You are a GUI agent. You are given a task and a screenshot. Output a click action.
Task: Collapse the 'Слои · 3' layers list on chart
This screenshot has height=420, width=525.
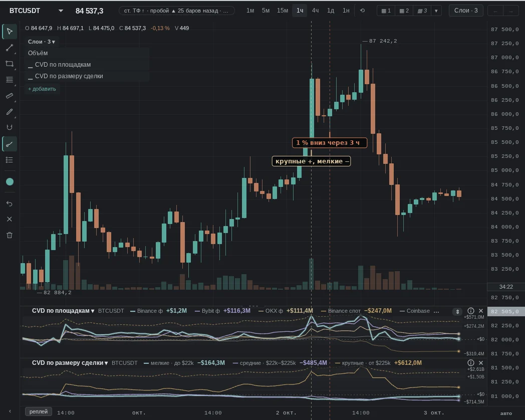pyautogui.click(x=42, y=42)
